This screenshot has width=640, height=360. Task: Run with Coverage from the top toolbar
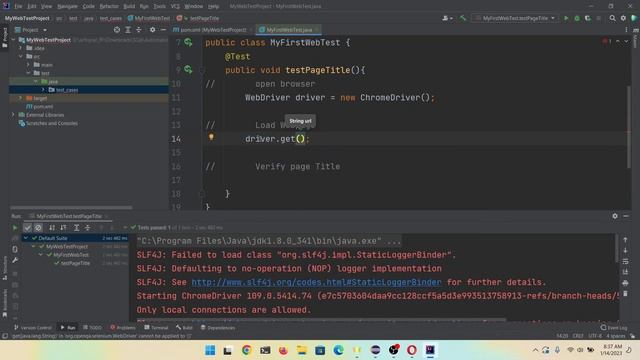point(588,18)
